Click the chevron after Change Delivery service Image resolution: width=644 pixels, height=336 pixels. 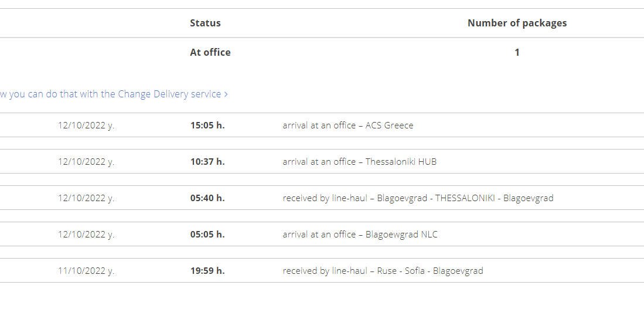(226, 94)
